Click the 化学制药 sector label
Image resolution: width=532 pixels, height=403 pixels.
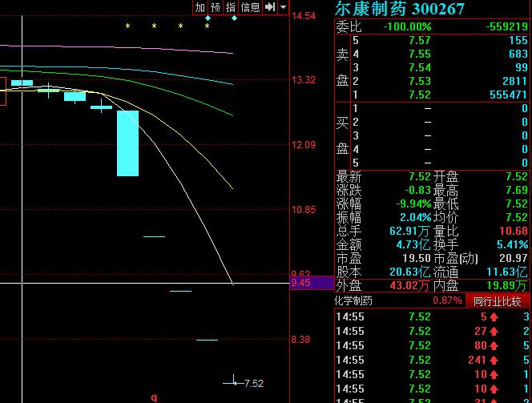[353, 301]
